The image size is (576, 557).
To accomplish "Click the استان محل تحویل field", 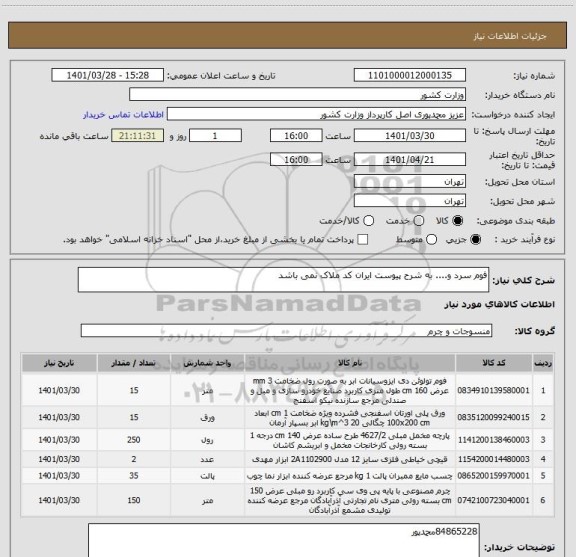I will point(410,182).
